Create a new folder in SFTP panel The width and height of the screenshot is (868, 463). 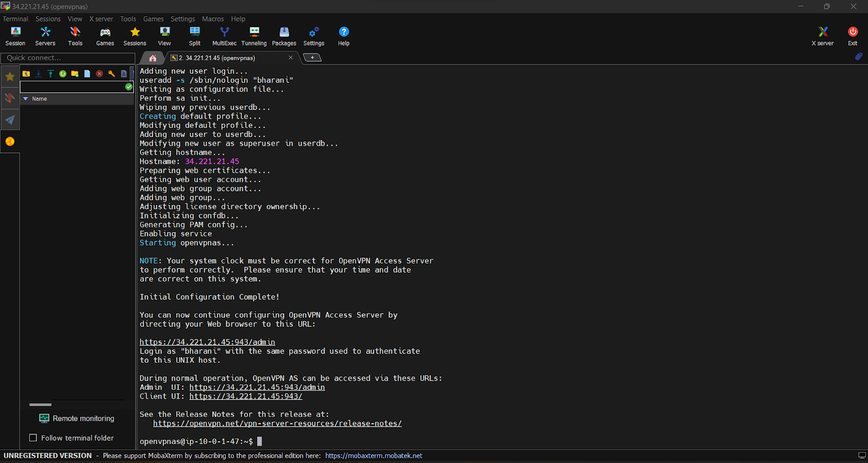(x=75, y=74)
